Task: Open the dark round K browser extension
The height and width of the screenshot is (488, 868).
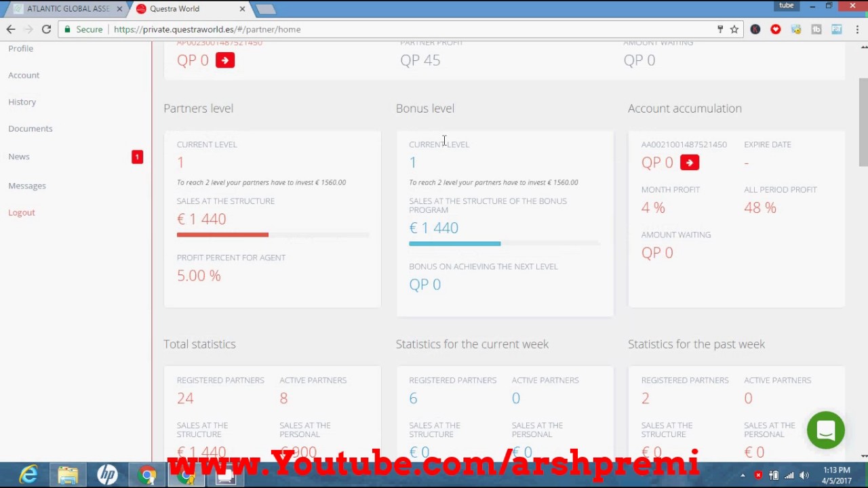Action: click(x=755, y=29)
